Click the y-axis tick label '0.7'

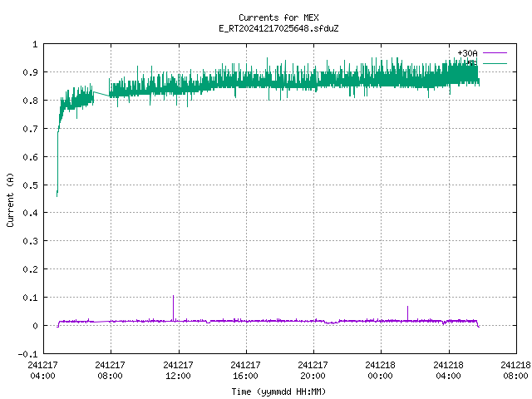click(30, 129)
